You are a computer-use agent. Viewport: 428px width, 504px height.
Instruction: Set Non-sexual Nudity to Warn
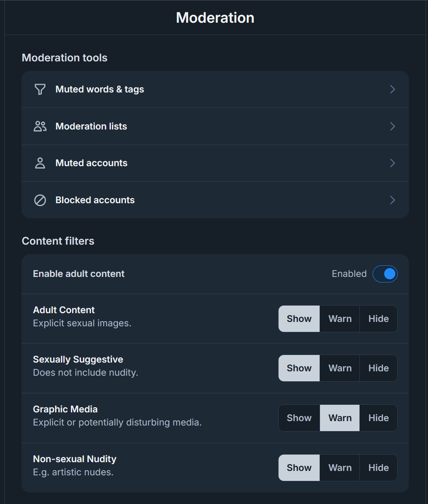[340, 468]
